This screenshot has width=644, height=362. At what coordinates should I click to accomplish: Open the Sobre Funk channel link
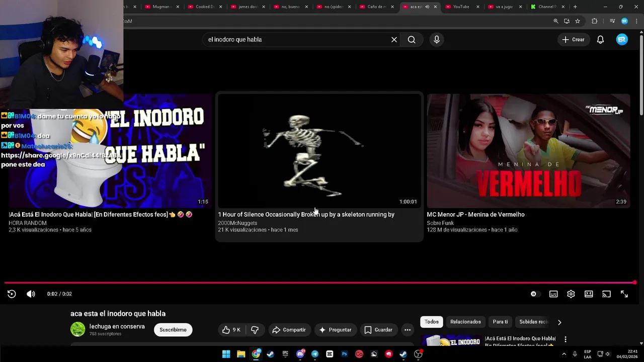440,223
